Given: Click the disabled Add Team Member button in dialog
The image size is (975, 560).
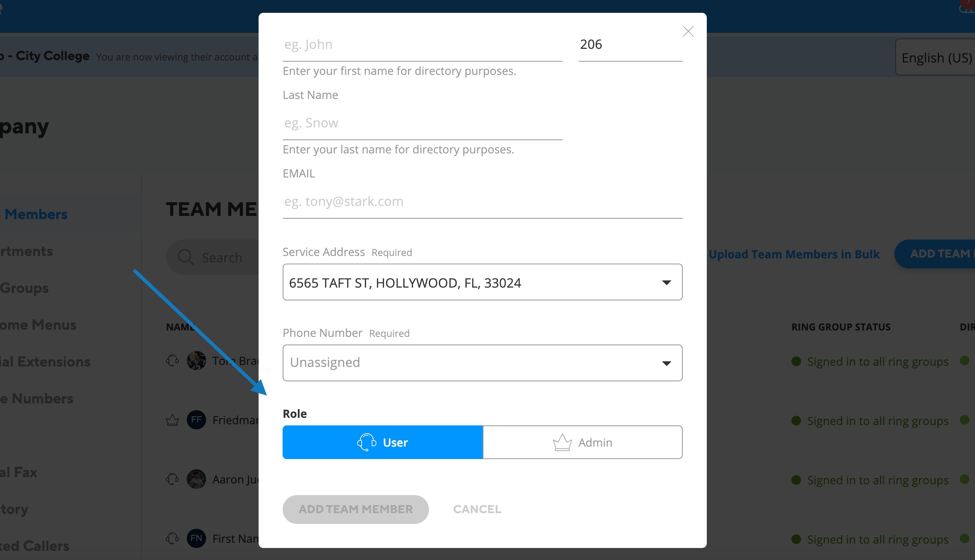Looking at the screenshot, I should click(356, 509).
